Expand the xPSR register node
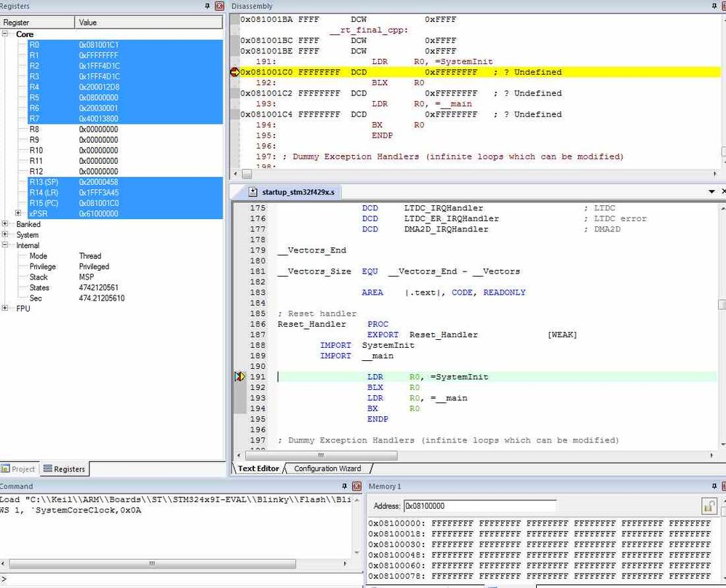 point(18,214)
